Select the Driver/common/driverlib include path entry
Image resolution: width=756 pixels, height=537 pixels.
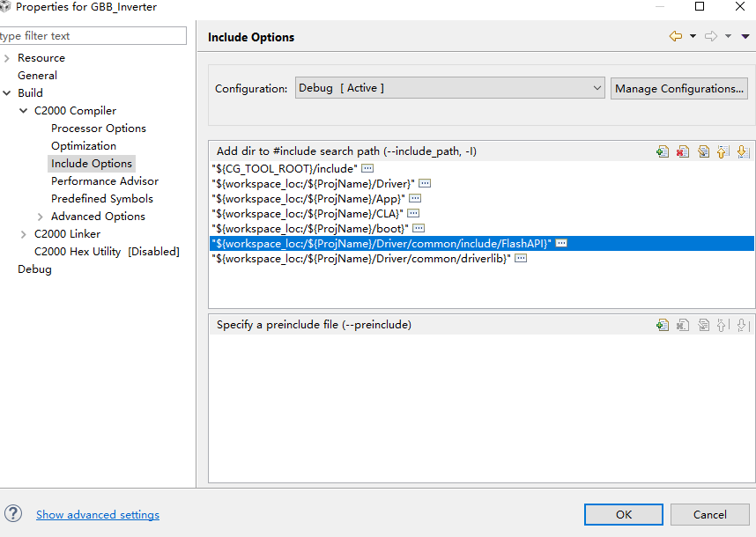pyautogui.click(x=361, y=259)
